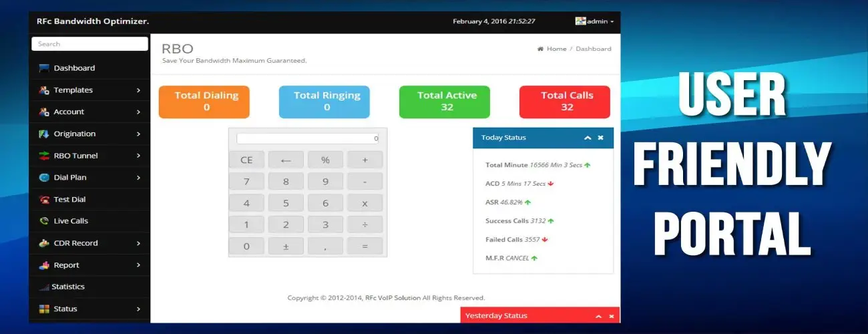868x334 pixels.
Task: Click the Total Dialing tile
Action: point(204,102)
